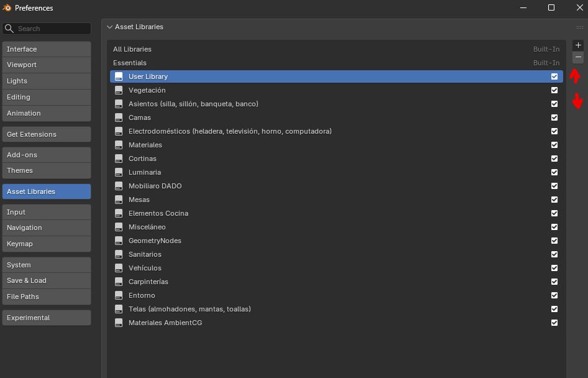Screen dimensions: 588x378
Task: Select the Essentials built-in row
Action: [x=336, y=63]
